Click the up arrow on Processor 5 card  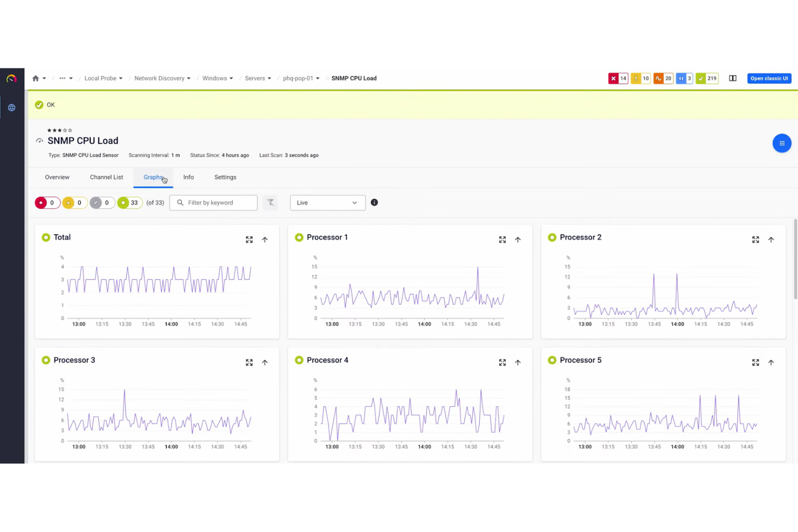click(771, 363)
